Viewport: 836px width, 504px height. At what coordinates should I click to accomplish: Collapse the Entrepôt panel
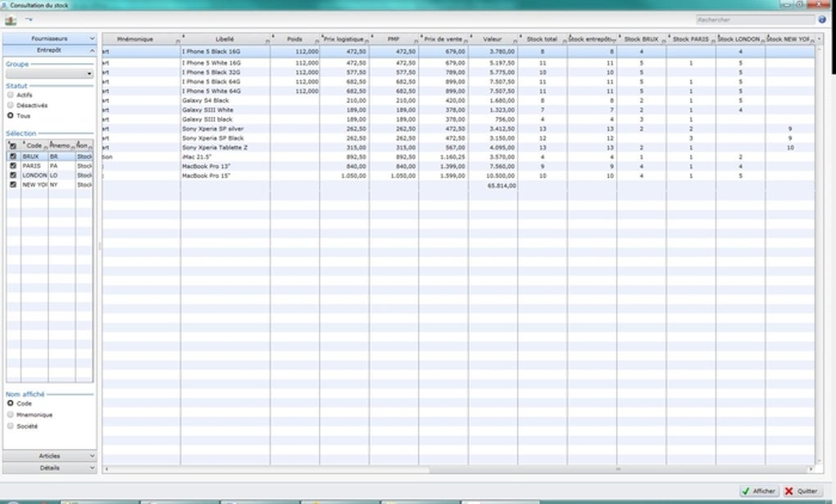pyautogui.click(x=49, y=48)
